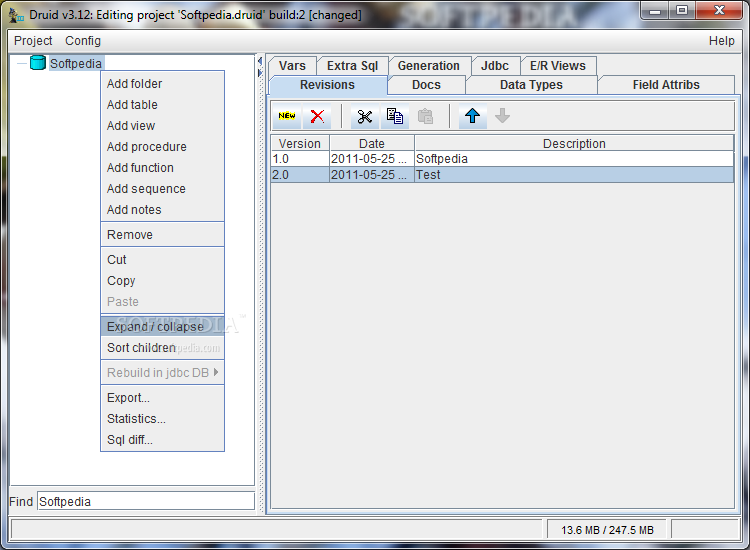Screen dimensions: 750x550
Task: Click the greyed-out paste icon in toolbar
Action: [x=425, y=116]
